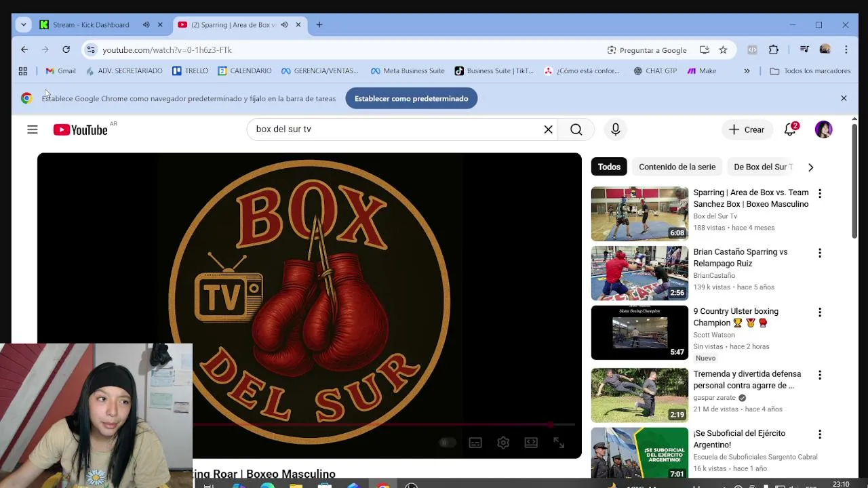Bookmark this page with the star icon

click(x=723, y=49)
